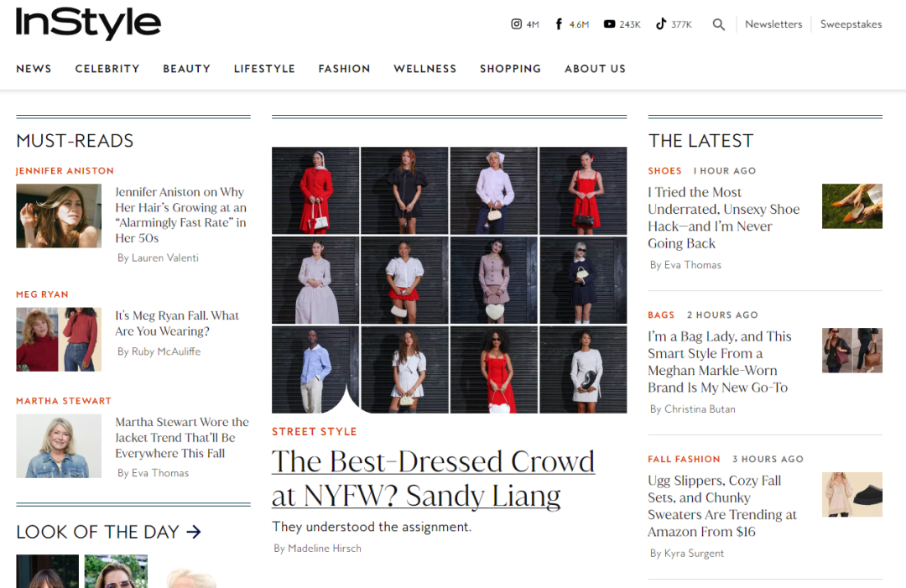Read Best-Dressed Crowd at NYFW headline
Viewport: 906px width, 588px height.
click(x=434, y=478)
